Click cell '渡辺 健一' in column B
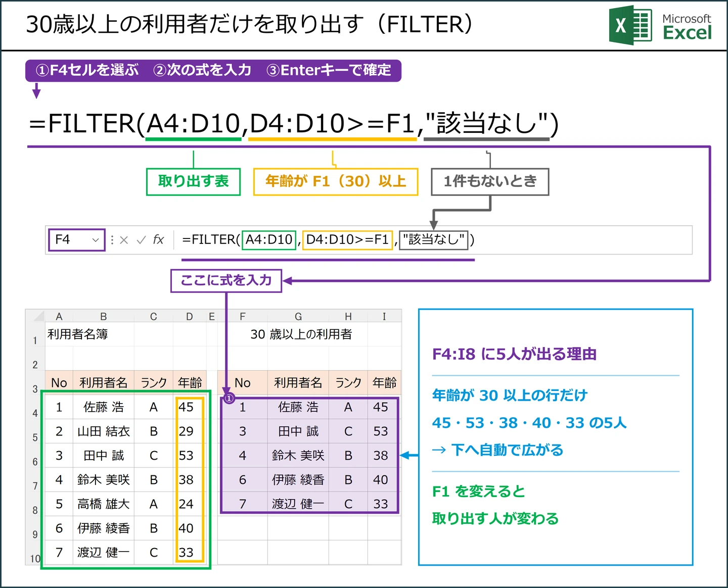728x588 pixels. click(104, 553)
